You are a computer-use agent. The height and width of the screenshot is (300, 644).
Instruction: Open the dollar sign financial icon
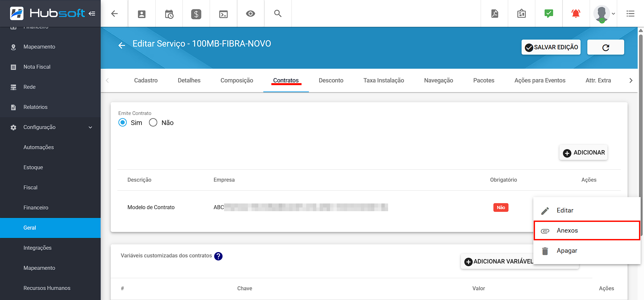pos(196,14)
